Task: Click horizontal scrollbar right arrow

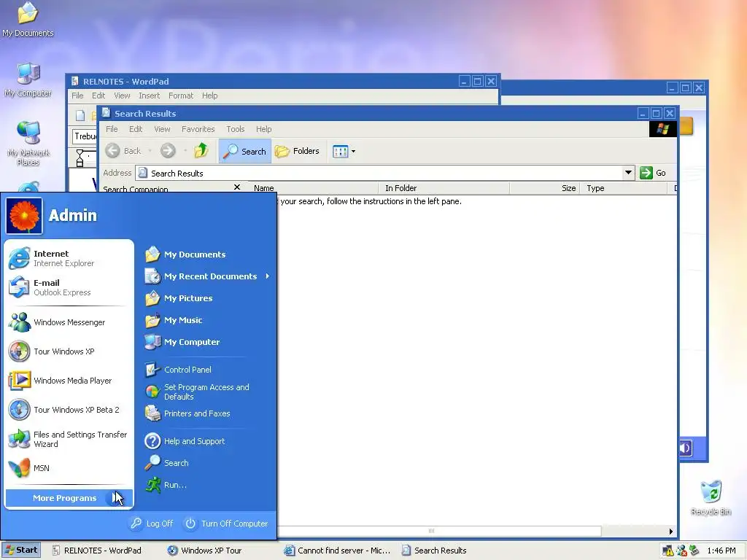Action: click(x=671, y=532)
